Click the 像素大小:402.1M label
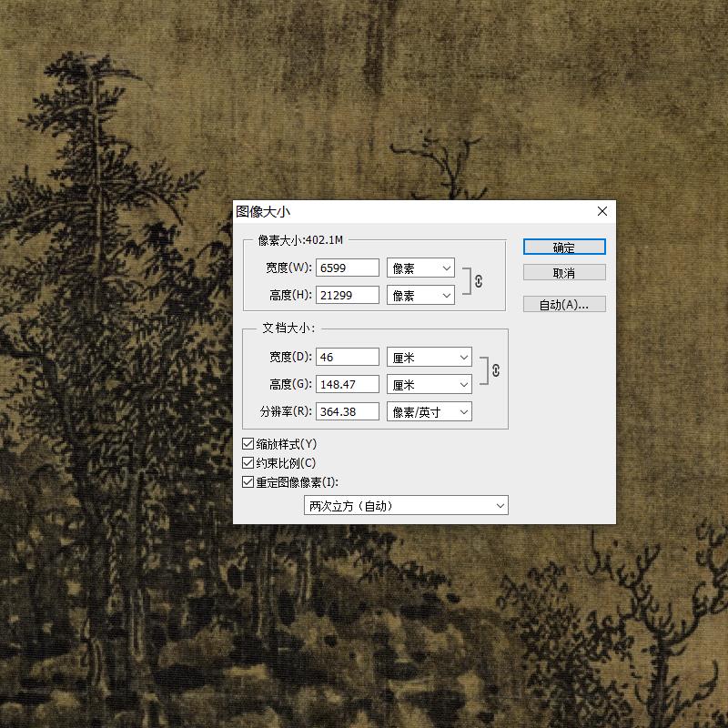 pos(300,240)
